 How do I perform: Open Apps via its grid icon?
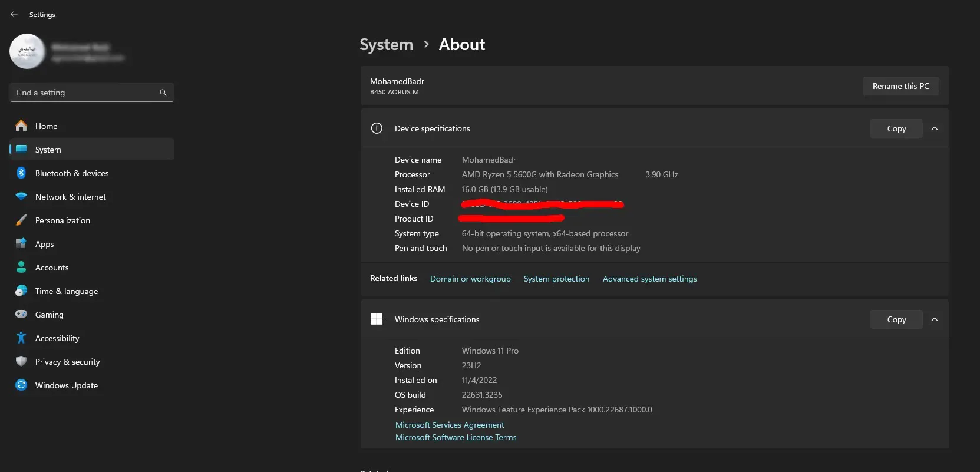tap(21, 243)
